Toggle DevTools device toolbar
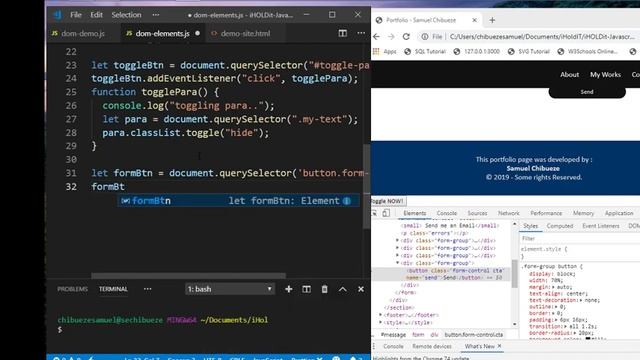 386,213
